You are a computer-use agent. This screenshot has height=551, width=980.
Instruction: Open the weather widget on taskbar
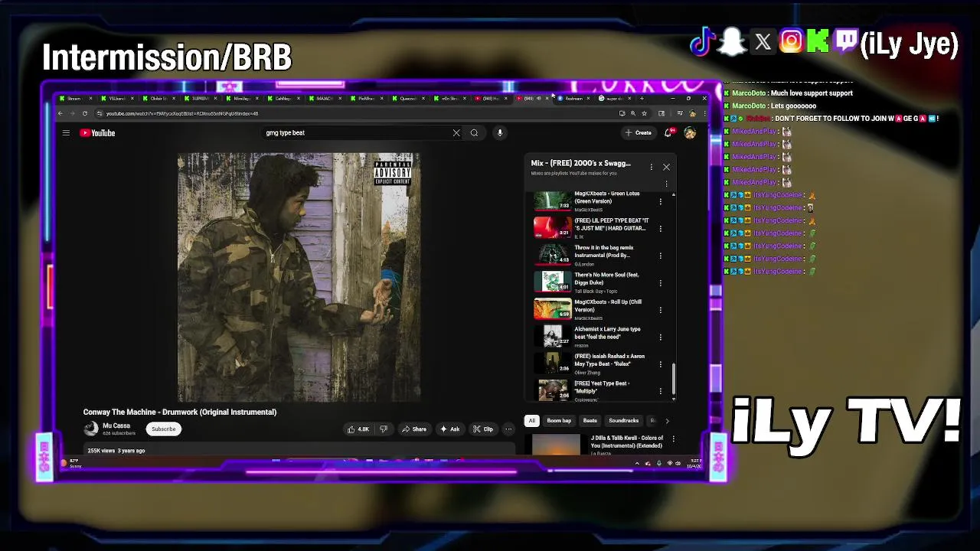[x=71, y=464]
